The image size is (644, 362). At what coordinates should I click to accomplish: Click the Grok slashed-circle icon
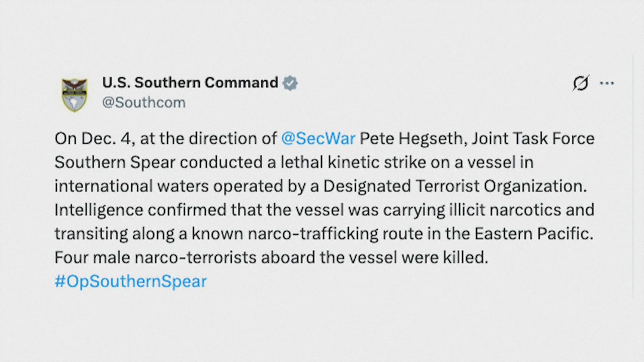pyautogui.click(x=581, y=83)
